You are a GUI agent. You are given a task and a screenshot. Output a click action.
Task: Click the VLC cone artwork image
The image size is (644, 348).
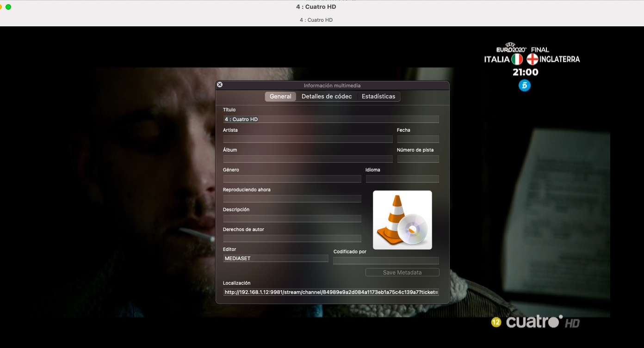click(x=402, y=220)
